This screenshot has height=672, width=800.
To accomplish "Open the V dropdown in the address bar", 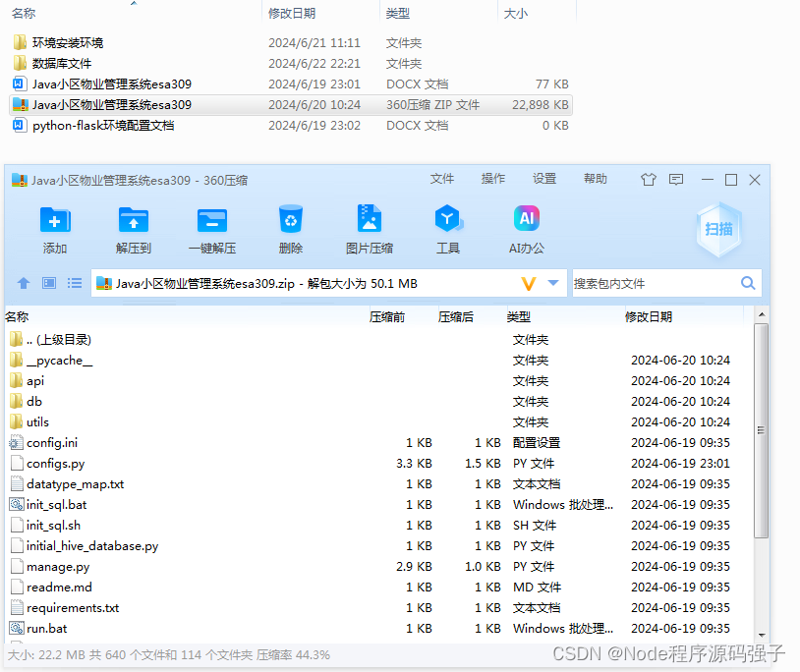I will pyautogui.click(x=531, y=284).
